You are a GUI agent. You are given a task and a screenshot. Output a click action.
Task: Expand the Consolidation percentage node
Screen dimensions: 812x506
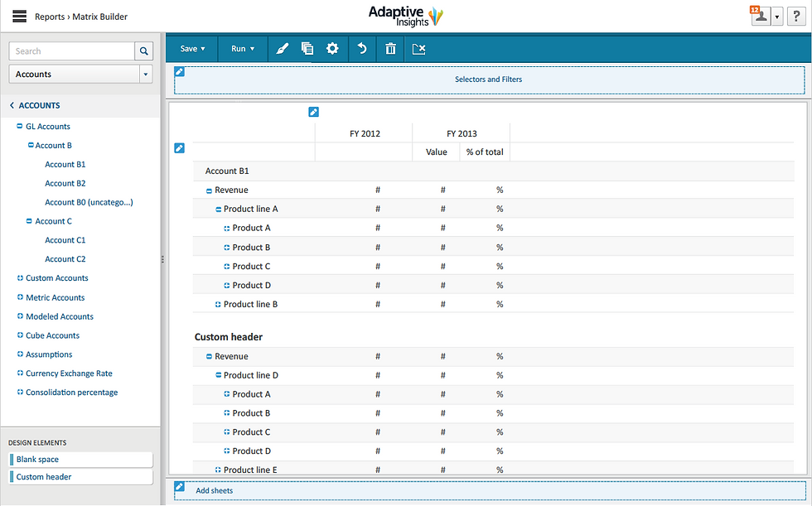tap(20, 392)
